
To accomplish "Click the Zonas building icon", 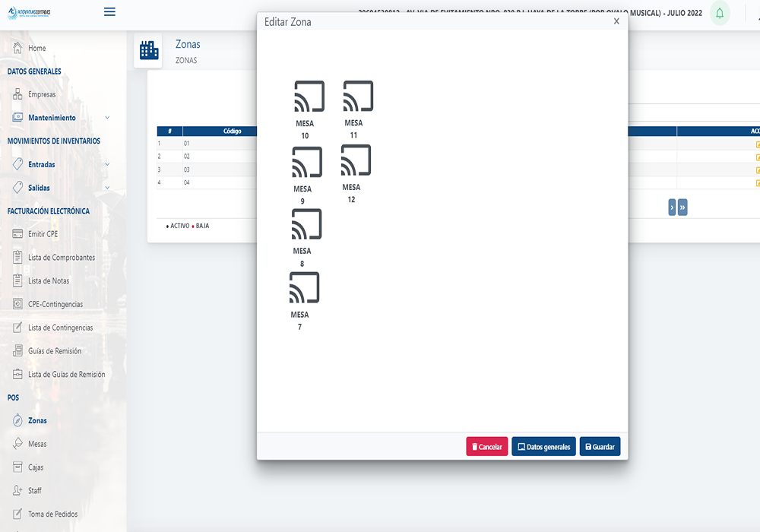I will click(x=149, y=51).
